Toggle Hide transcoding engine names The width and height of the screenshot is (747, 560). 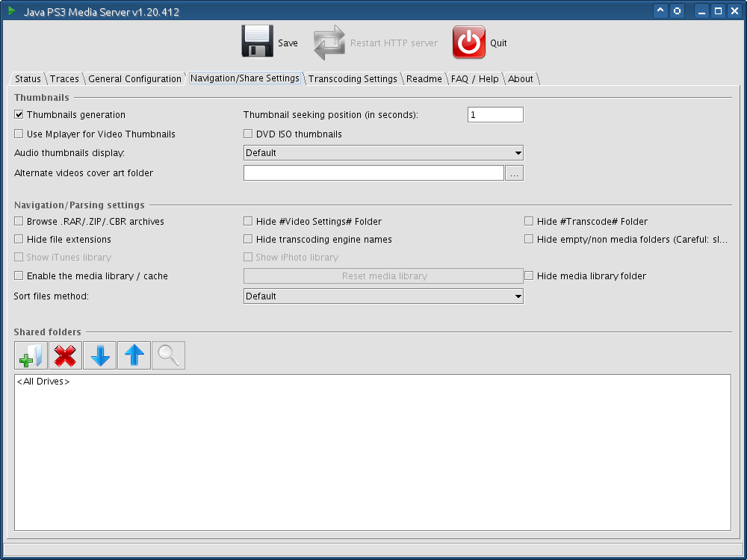click(x=248, y=240)
